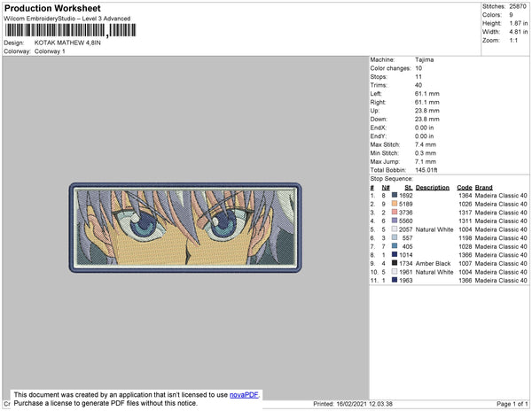Pick light blue swatch for stop 6 (557)

coord(395,237)
